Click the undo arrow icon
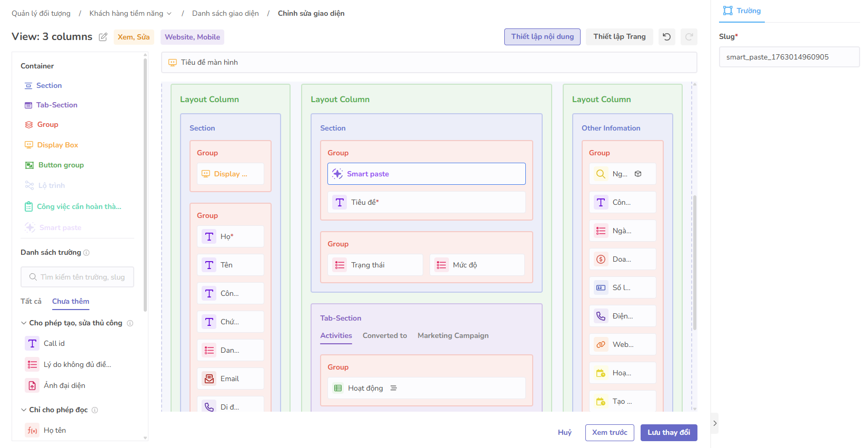Viewport: 868px width, 448px height. [x=666, y=37]
